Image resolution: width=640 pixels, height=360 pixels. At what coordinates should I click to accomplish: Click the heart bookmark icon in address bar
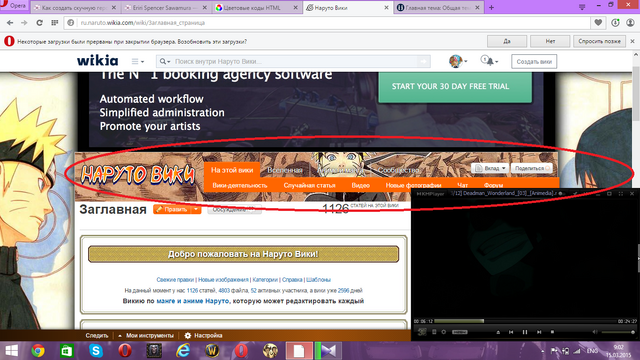coord(598,23)
